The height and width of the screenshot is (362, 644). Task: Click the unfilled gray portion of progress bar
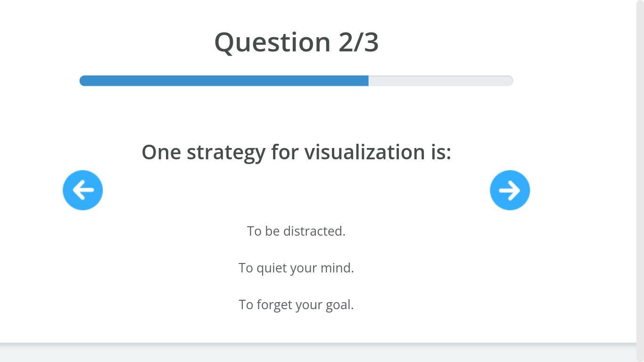click(x=441, y=81)
